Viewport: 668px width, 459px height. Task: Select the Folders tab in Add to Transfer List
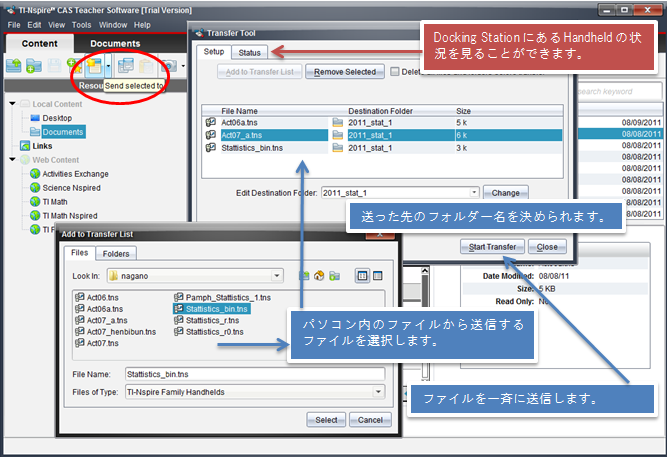tap(115, 254)
